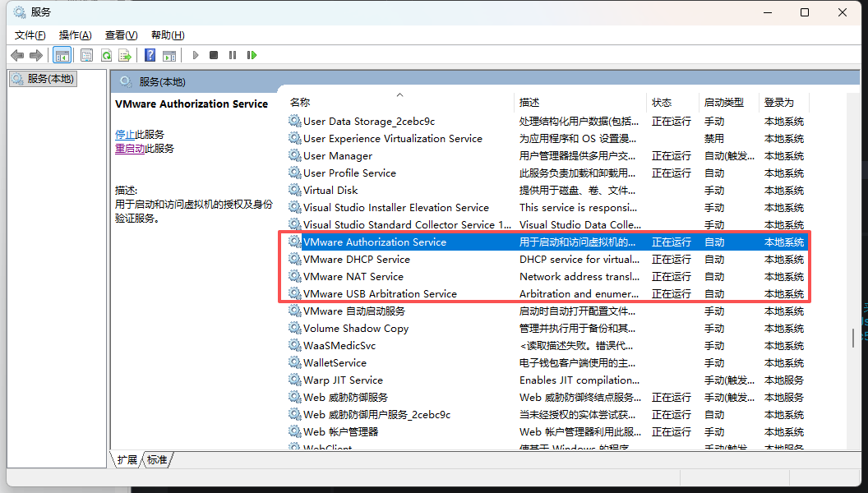Click the 重启动 link to restart service
The image size is (868, 493).
[x=130, y=148]
